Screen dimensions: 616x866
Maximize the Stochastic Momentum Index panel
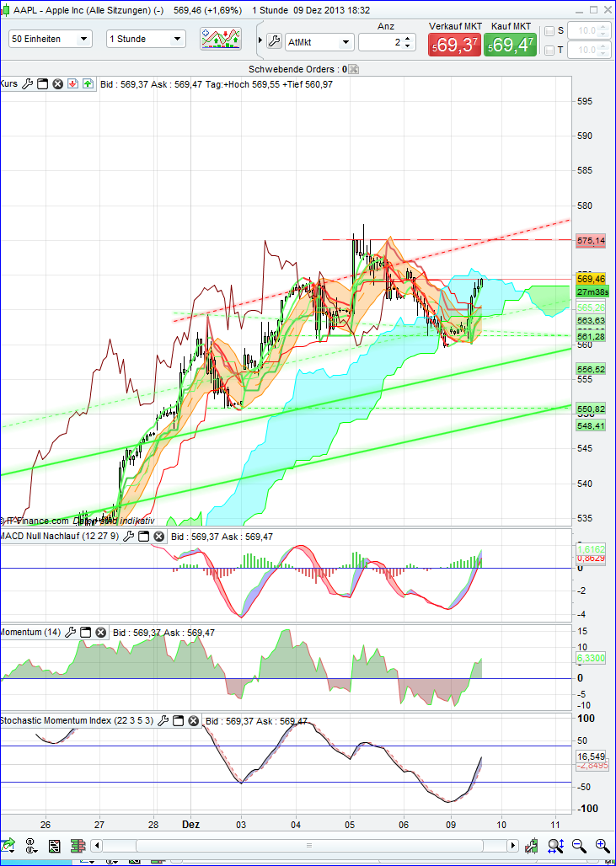coord(178,721)
